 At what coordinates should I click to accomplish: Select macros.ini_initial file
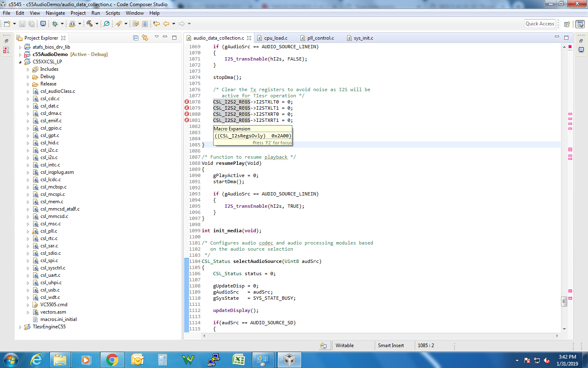[58, 319]
